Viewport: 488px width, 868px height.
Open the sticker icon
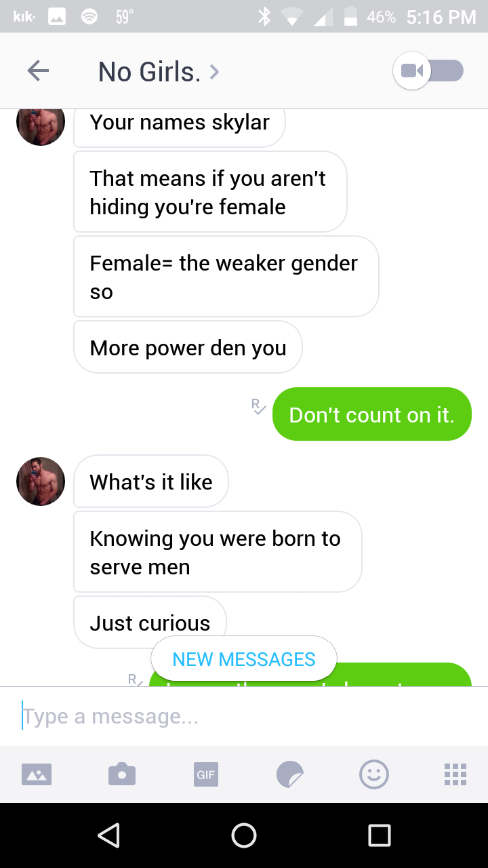290,774
